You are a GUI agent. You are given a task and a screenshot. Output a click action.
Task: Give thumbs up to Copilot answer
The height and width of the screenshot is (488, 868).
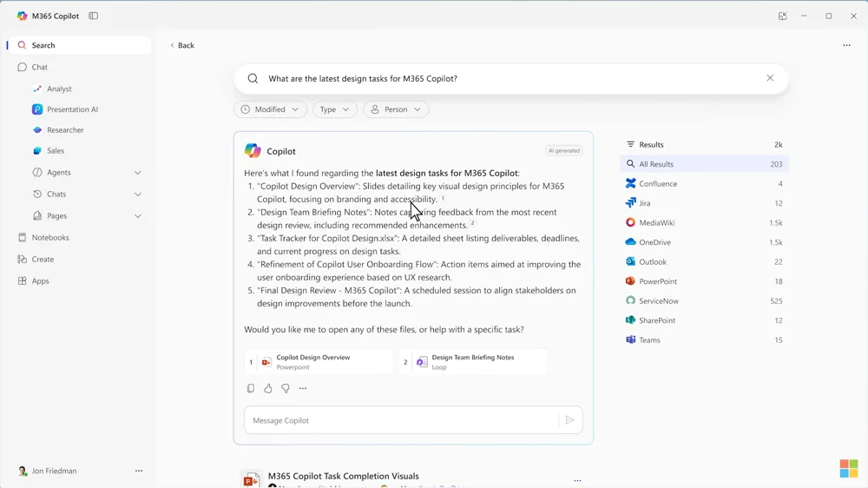tap(268, 388)
